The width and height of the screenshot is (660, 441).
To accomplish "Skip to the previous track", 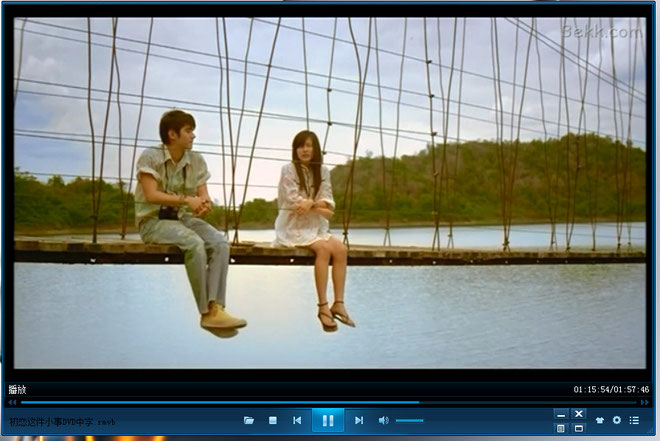I will pos(297,420).
